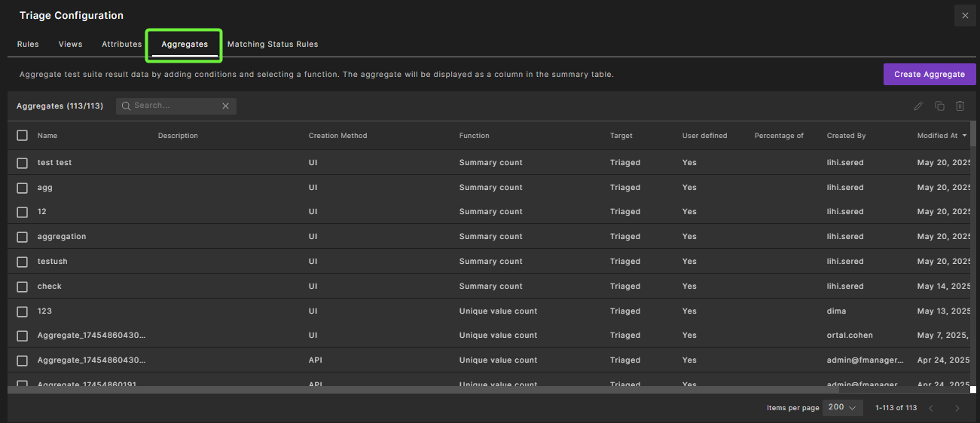The image size is (980, 423).
Task: Click the delete trash icon
Action: 960,106
